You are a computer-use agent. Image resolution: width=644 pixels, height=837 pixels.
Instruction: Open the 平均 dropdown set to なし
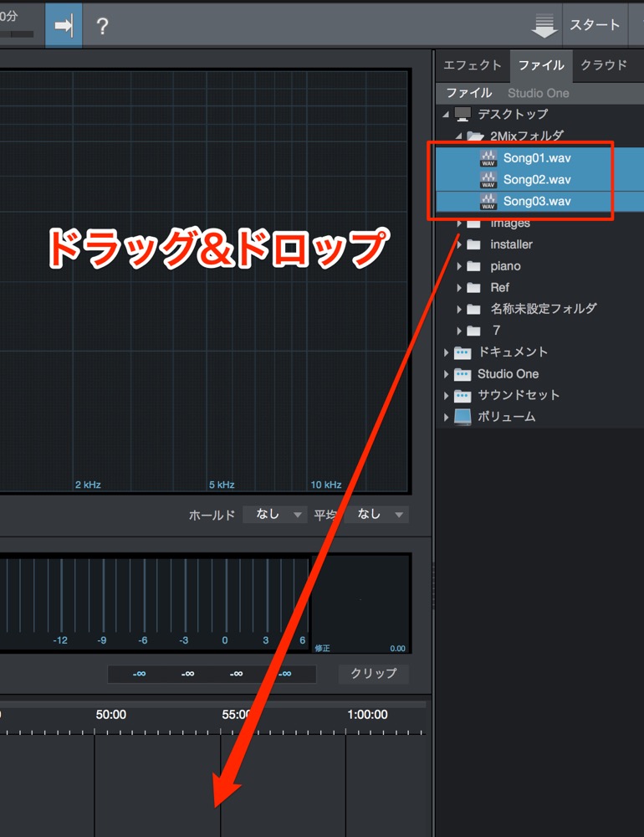pos(376,515)
